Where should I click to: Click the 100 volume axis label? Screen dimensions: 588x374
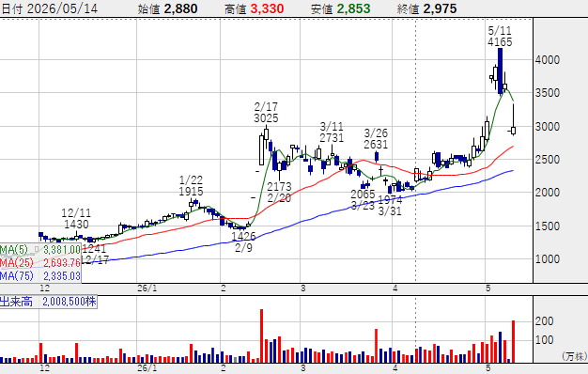545,340
